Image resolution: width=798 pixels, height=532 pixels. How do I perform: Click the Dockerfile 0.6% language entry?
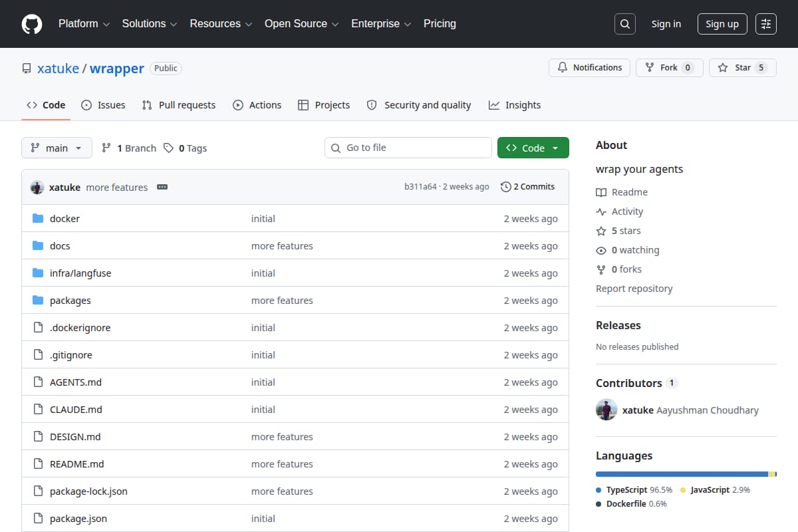[x=631, y=504]
